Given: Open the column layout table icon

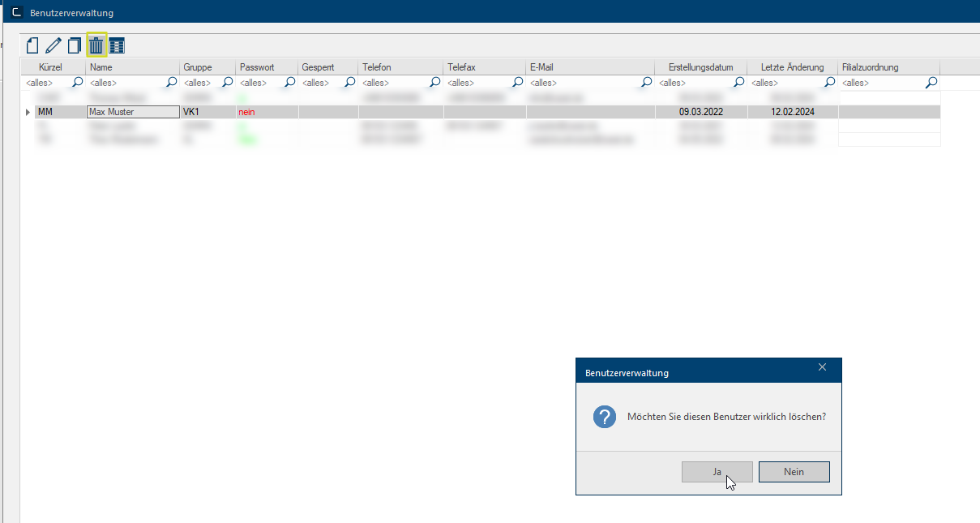Looking at the screenshot, I should (x=117, y=46).
